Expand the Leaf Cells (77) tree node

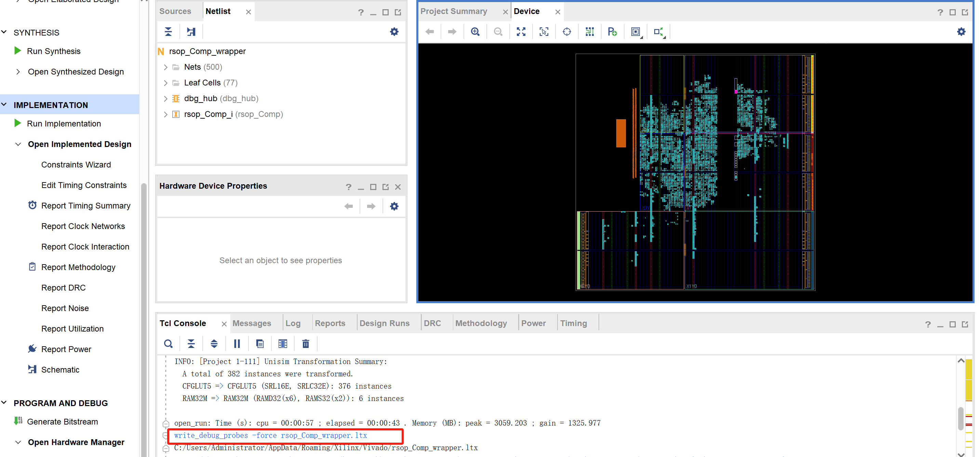(x=166, y=82)
